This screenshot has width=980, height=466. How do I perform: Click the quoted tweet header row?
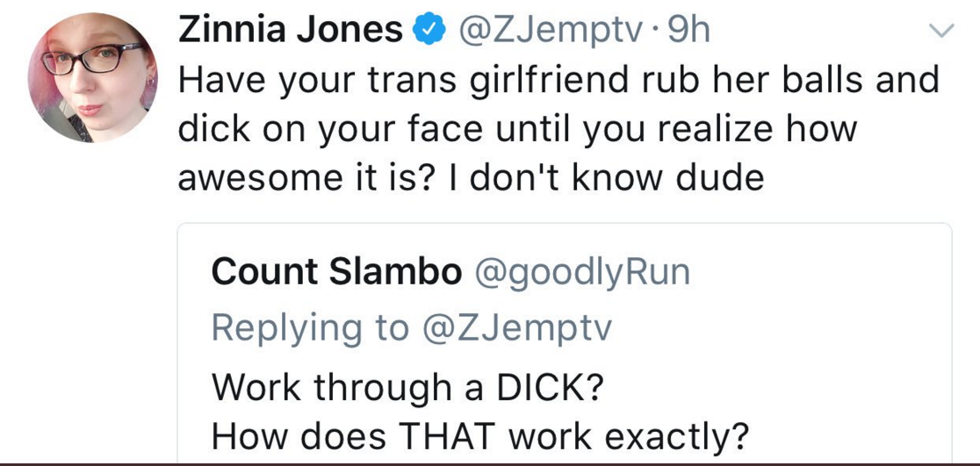click(450, 273)
